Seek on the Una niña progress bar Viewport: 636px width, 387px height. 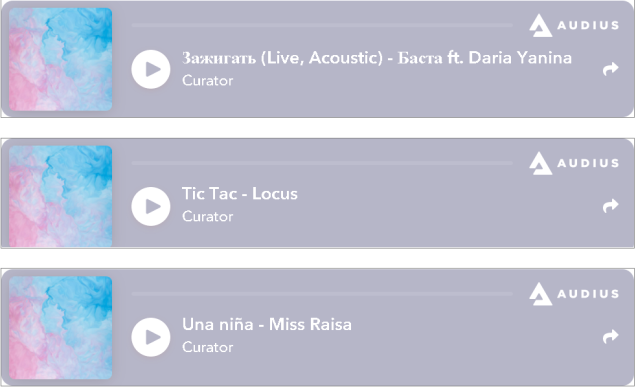[322, 293]
